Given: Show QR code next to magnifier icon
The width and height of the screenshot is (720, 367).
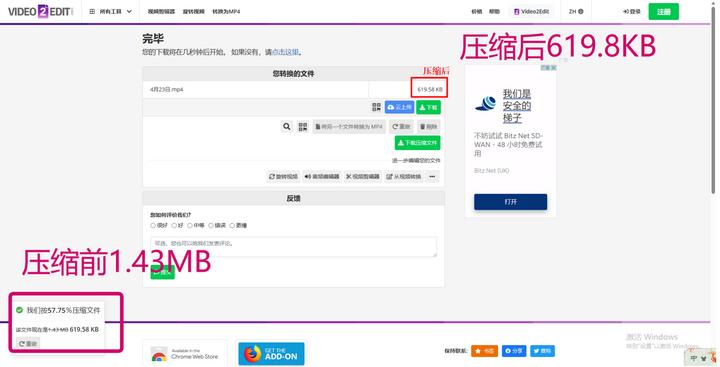Looking at the screenshot, I should [x=303, y=126].
